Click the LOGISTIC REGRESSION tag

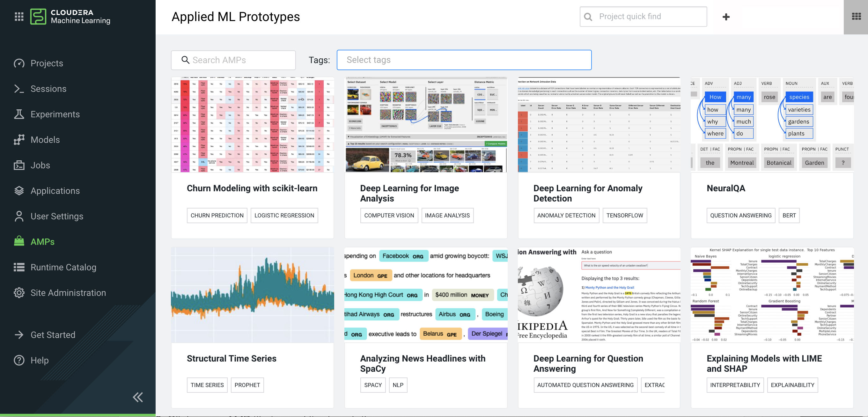point(284,215)
